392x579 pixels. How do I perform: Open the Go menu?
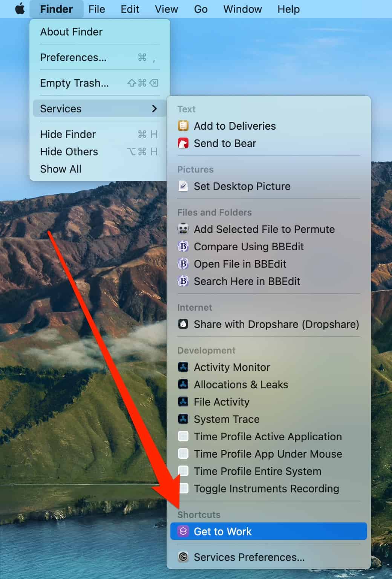click(201, 9)
